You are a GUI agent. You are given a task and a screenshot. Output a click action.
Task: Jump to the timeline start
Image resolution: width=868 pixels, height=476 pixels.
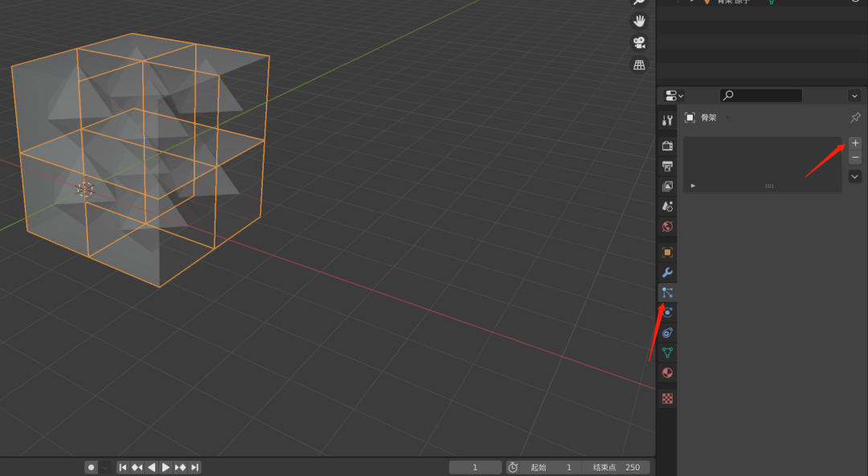pos(123,467)
